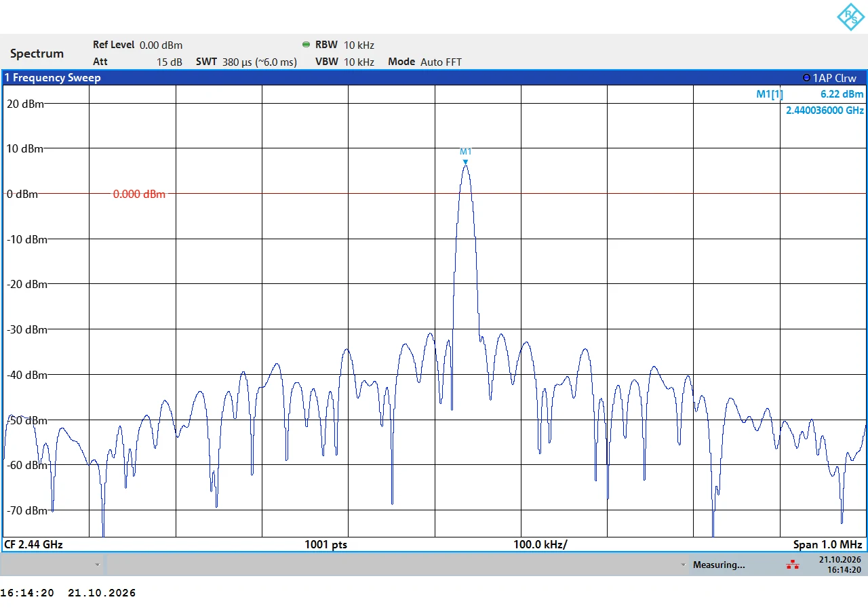This screenshot has height=610, width=868.
Task: Open the first dropdown arrow in the status bar
Action: click(x=98, y=565)
